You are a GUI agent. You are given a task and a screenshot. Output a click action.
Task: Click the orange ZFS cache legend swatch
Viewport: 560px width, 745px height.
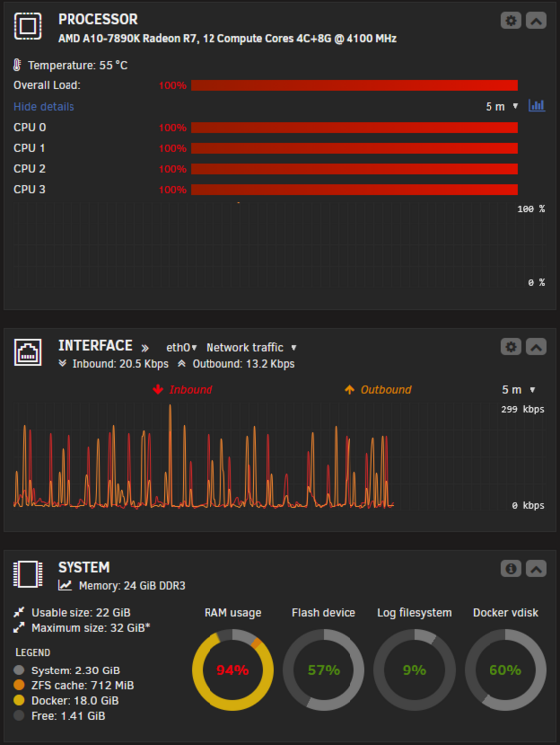(19, 685)
